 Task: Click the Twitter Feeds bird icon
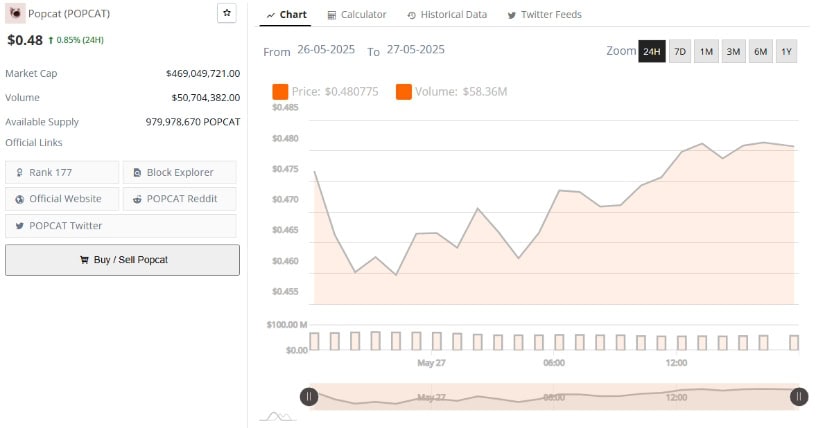click(x=511, y=15)
